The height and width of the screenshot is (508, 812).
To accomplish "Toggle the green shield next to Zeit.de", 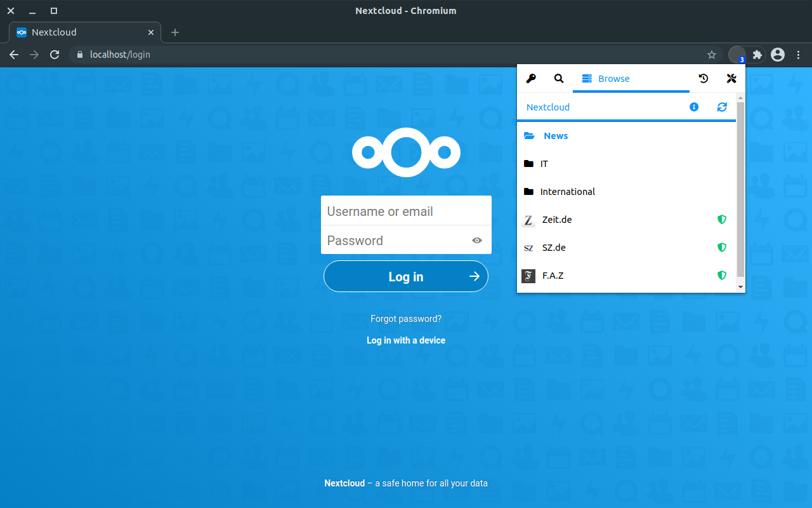I will (722, 219).
